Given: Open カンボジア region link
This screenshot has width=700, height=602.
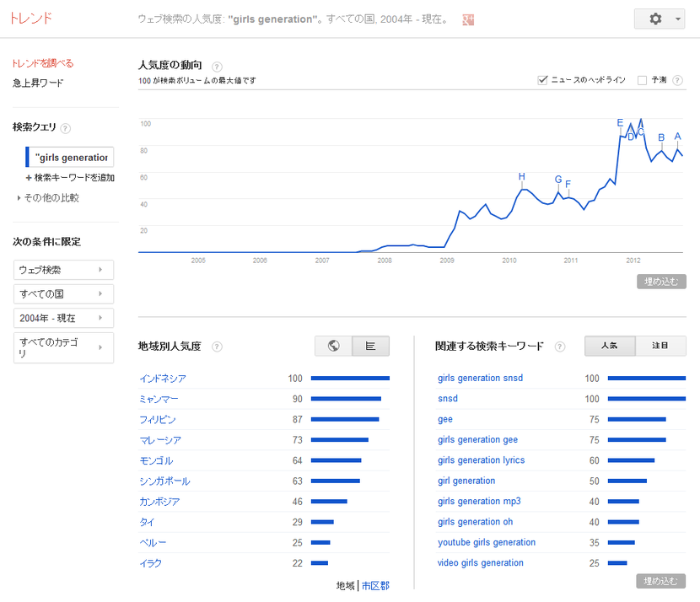Looking at the screenshot, I should click(159, 502).
